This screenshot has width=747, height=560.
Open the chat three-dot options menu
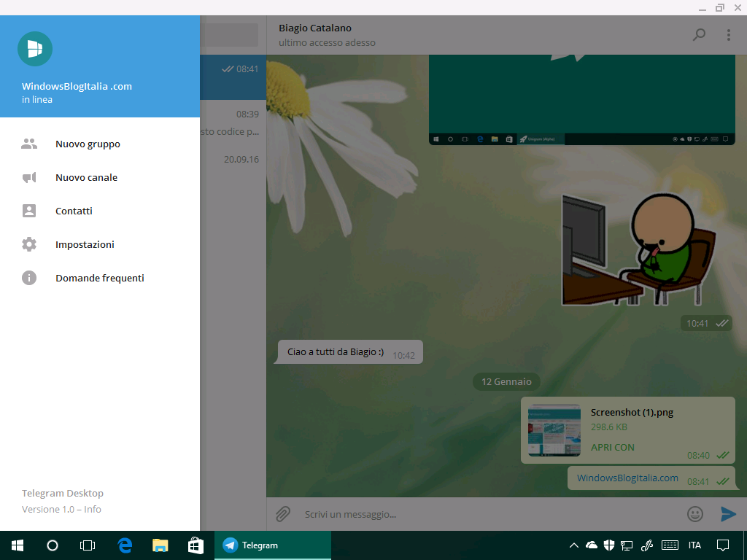click(729, 35)
